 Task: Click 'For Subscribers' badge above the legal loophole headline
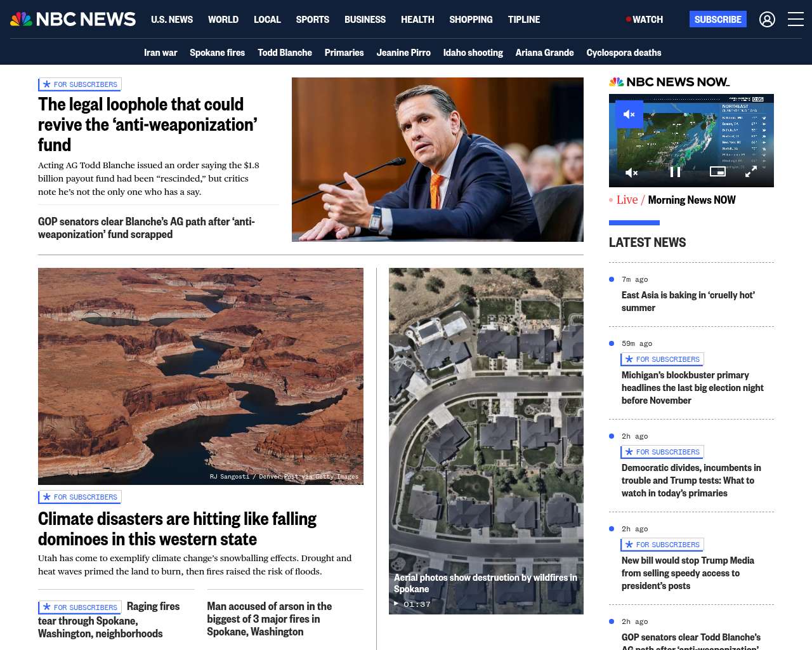coord(80,84)
